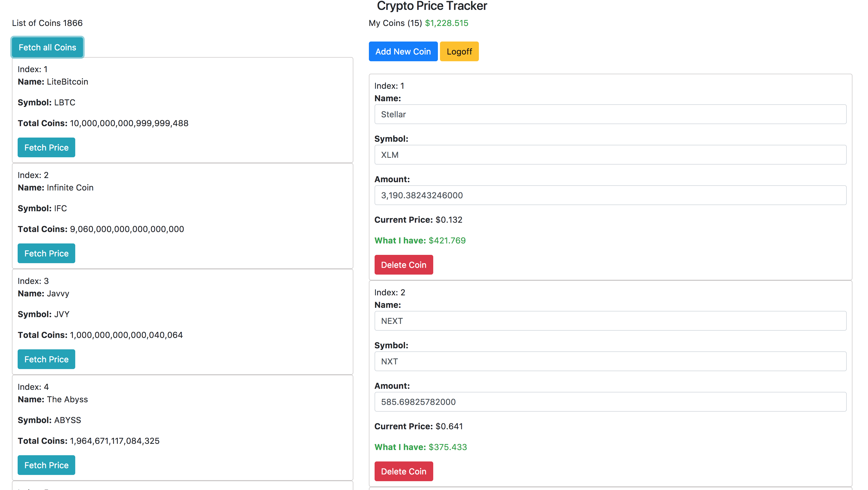Click the Fetch all Coins button
868x490 pixels.
[47, 47]
